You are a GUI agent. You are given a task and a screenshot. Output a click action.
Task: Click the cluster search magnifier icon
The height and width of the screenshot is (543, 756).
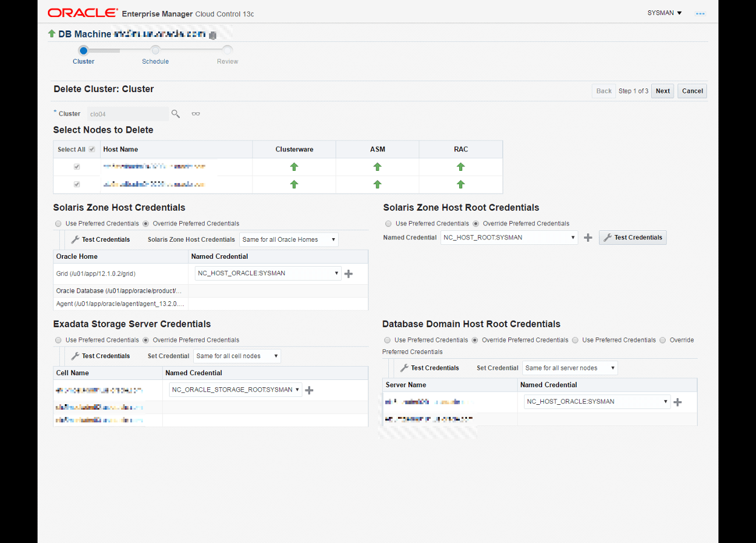tap(176, 113)
